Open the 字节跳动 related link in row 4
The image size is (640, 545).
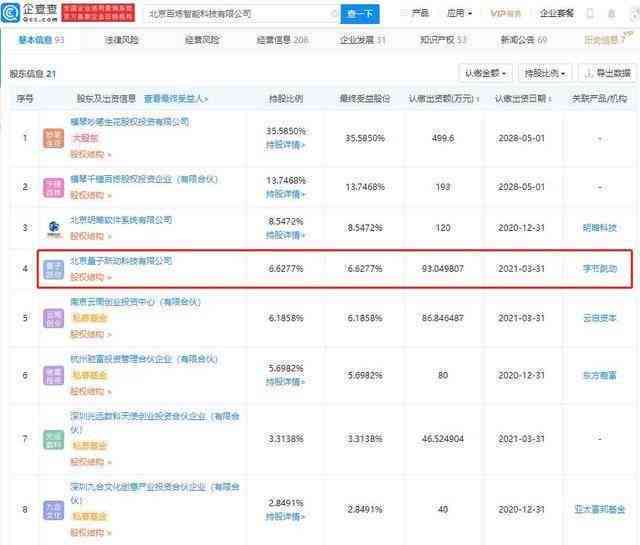coord(600,269)
